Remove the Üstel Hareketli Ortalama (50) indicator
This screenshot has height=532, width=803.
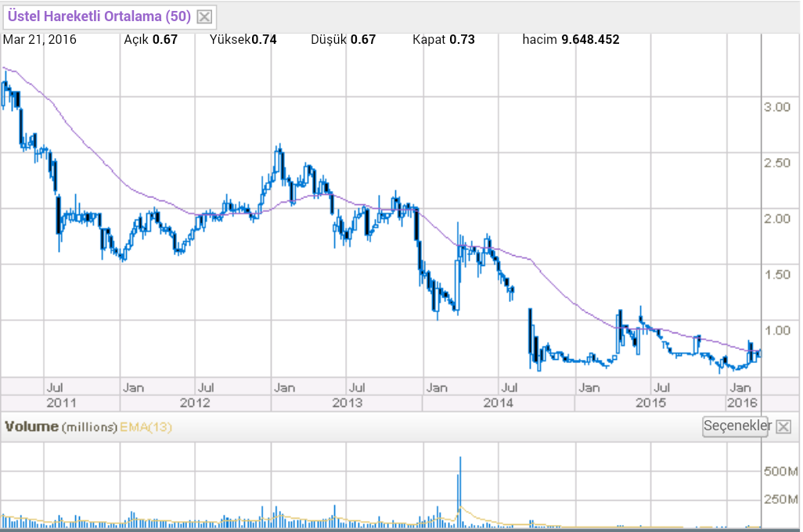tap(203, 16)
